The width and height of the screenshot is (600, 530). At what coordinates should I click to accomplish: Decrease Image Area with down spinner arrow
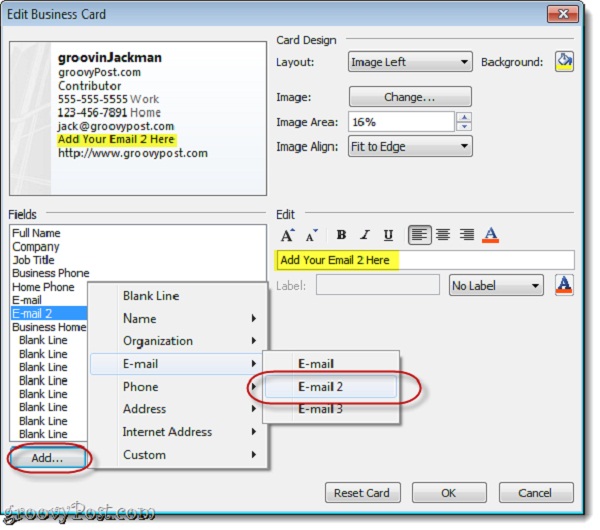[464, 127]
